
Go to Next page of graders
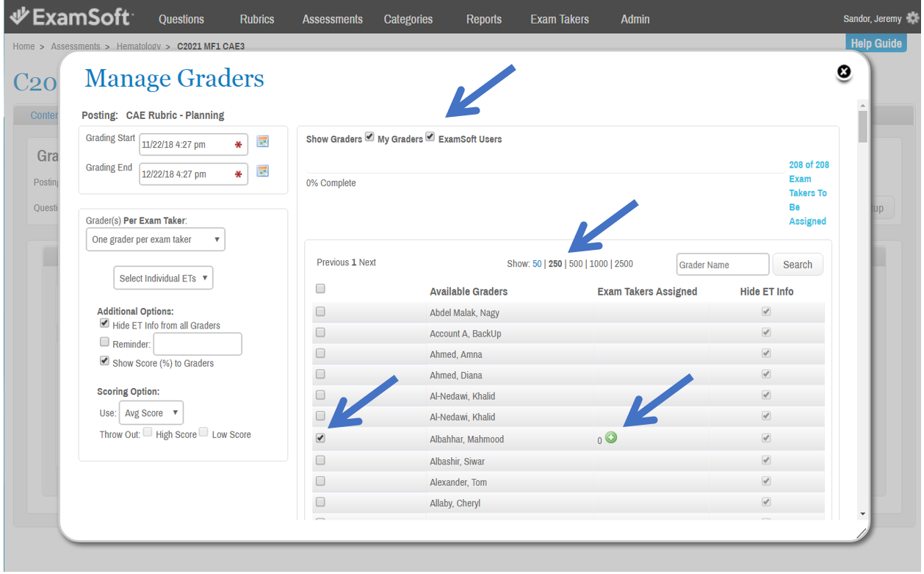coord(367,262)
